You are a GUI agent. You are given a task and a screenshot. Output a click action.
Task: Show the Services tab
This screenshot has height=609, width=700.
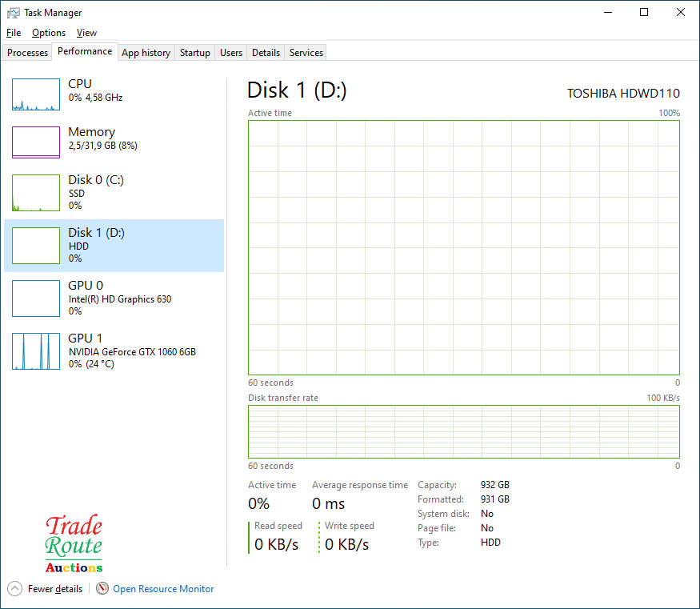tap(306, 53)
